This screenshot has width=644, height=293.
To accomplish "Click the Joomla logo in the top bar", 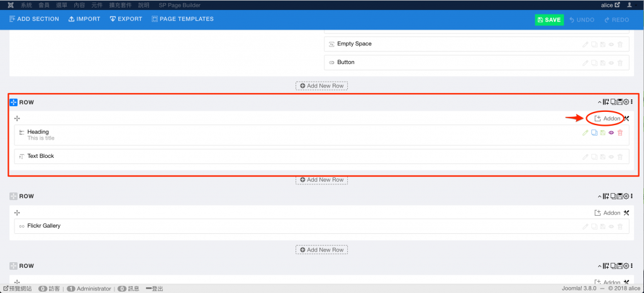I will (11, 5).
